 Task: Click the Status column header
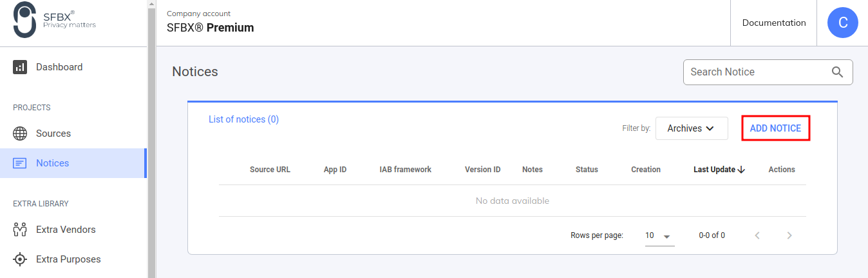[x=587, y=170]
